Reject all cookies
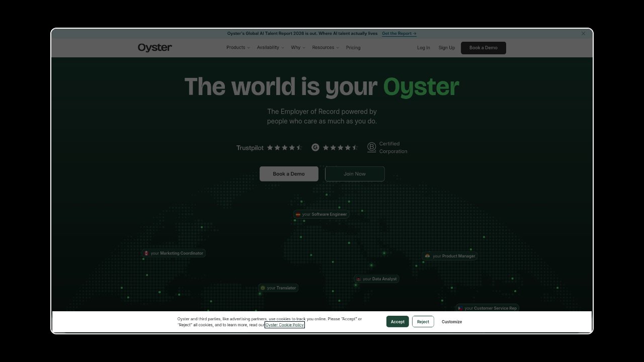Screen dimensions: 644x362 (423, 322)
